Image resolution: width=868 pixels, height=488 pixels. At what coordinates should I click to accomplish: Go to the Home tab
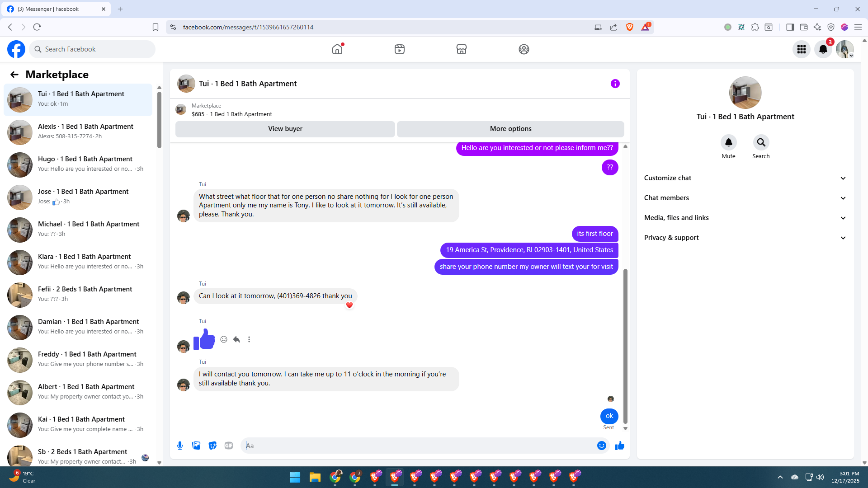point(337,49)
